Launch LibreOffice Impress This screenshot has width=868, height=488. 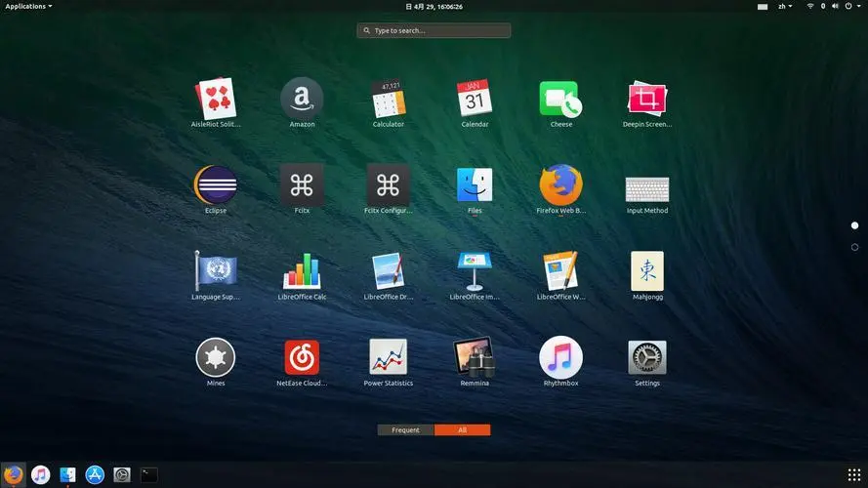(x=475, y=271)
